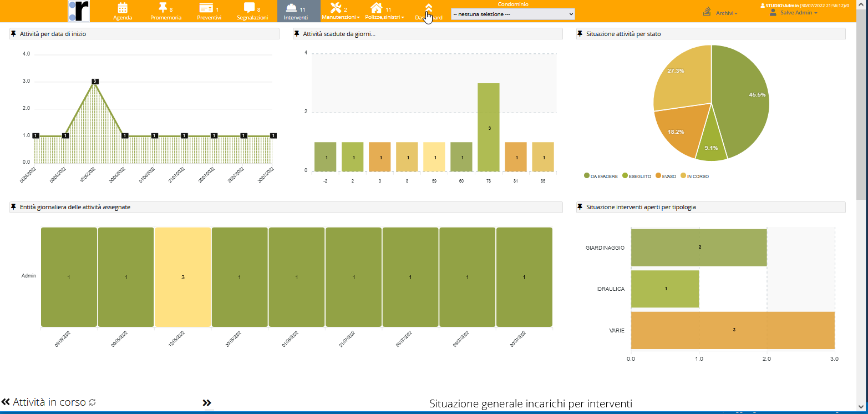This screenshot has height=414, width=868.
Task: Click the bar labeled -2 days
Action: 326,156
